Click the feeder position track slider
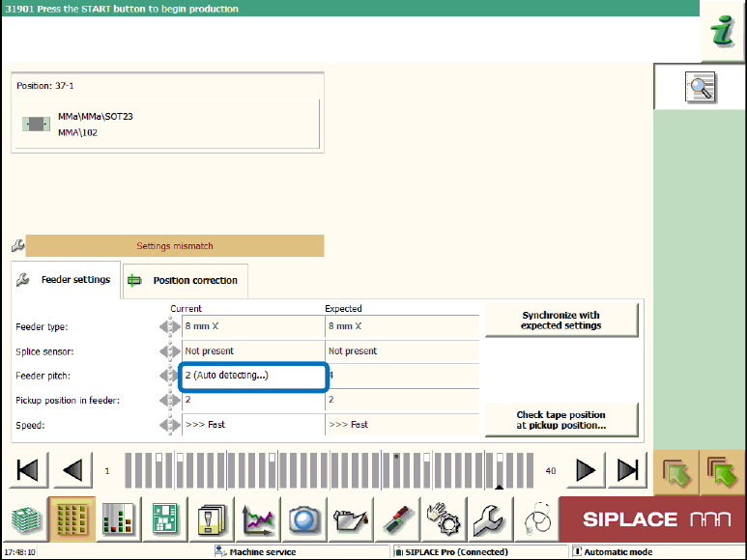747x560 pixels. (x=330, y=470)
